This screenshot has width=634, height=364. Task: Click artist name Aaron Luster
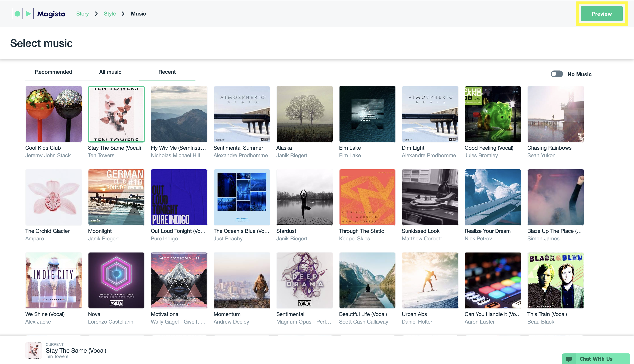480,322
